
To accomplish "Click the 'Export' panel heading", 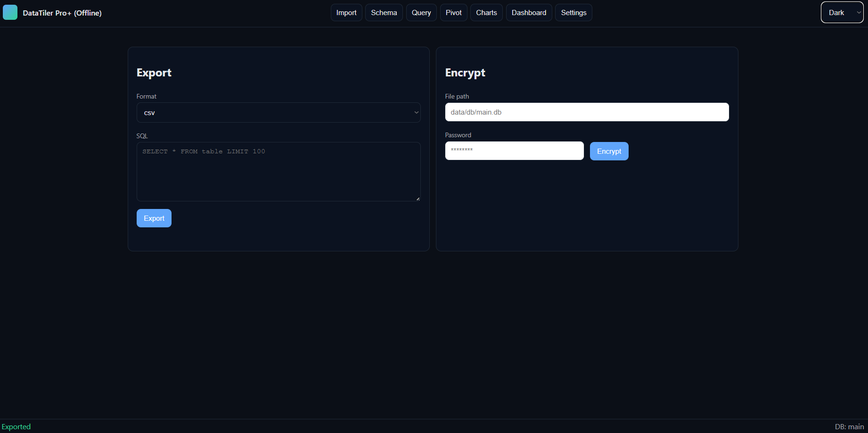I will (154, 73).
